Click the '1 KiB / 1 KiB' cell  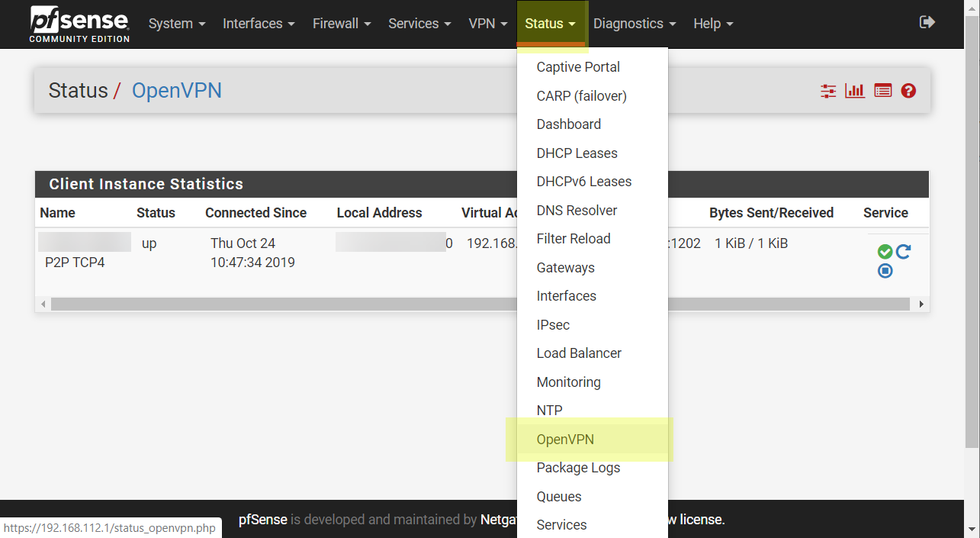point(751,243)
